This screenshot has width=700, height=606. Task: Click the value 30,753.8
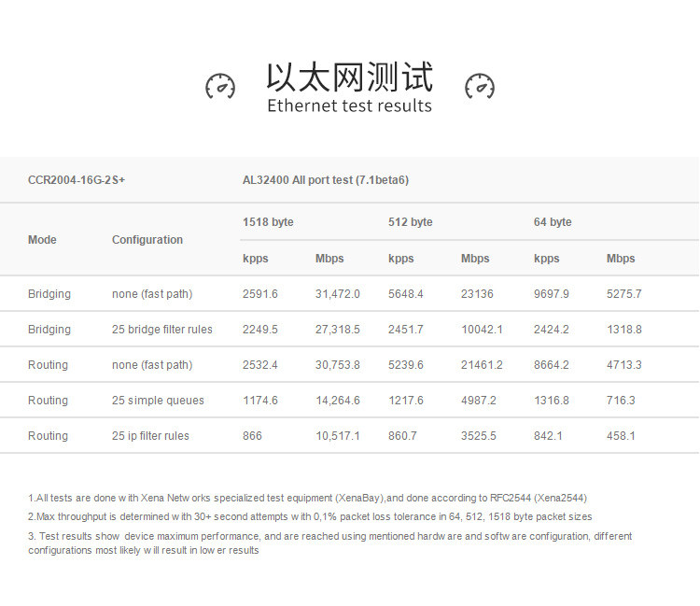click(338, 365)
